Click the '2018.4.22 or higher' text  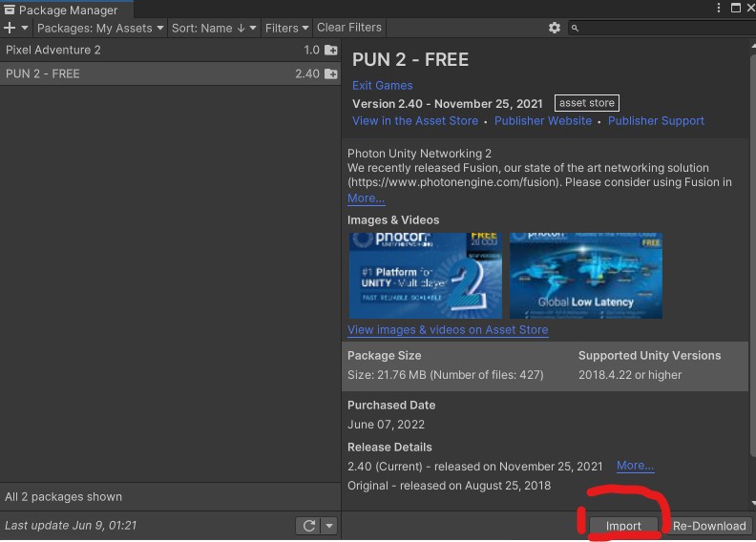(630, 375)
